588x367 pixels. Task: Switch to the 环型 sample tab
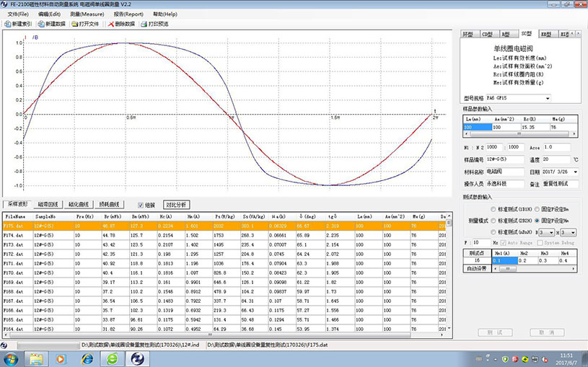[468, 34]
